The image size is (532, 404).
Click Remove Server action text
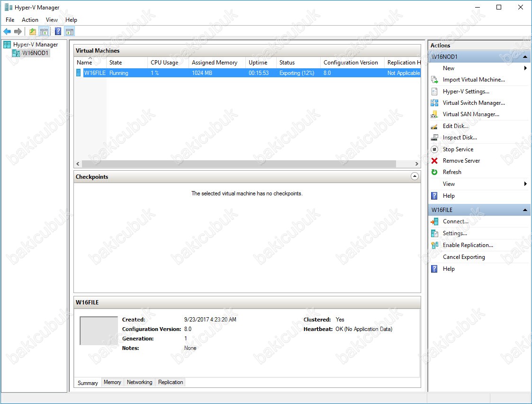point(461,161)
